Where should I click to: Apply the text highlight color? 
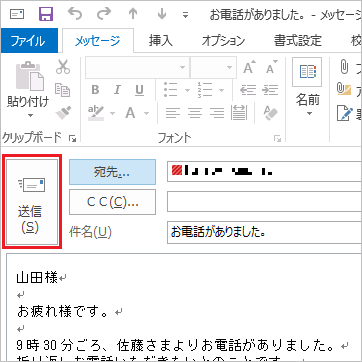pyautogui.click(x=96, y=113)
